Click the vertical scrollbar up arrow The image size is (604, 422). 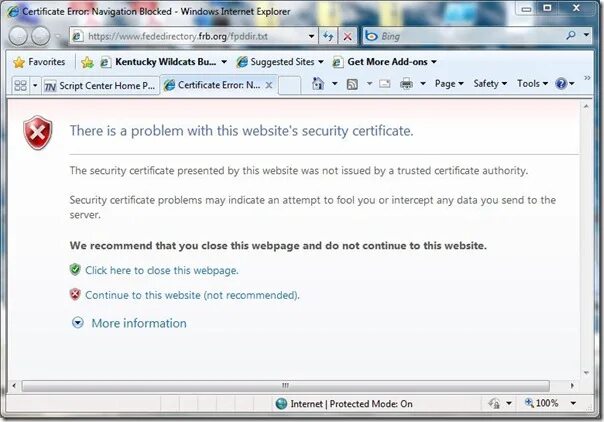pyautogui.click(x=586, y=106)
